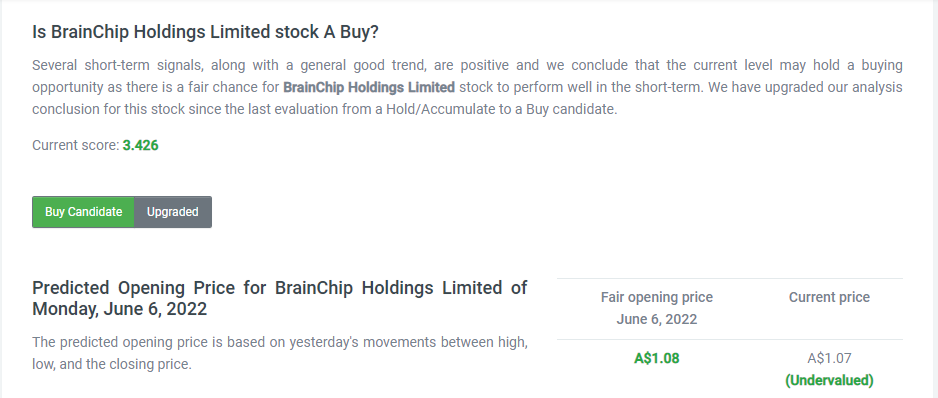Click the green Buy Candidate button
The width and height of the screenshot is (938, 398).
pos(83,212)
